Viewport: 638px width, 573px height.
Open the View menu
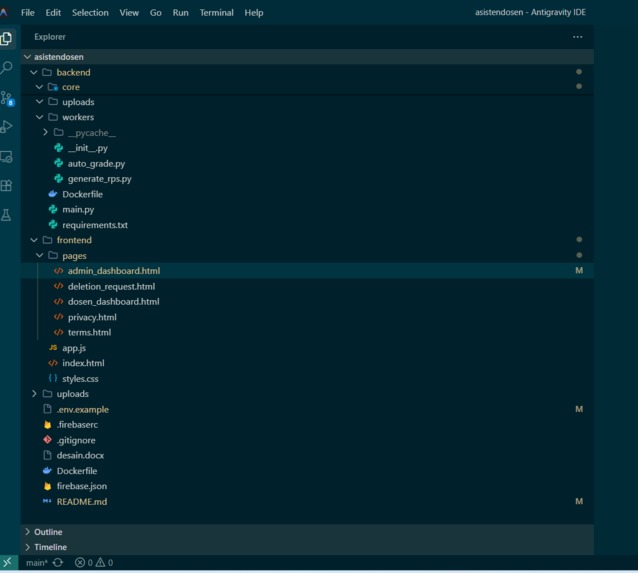(129, 13)
